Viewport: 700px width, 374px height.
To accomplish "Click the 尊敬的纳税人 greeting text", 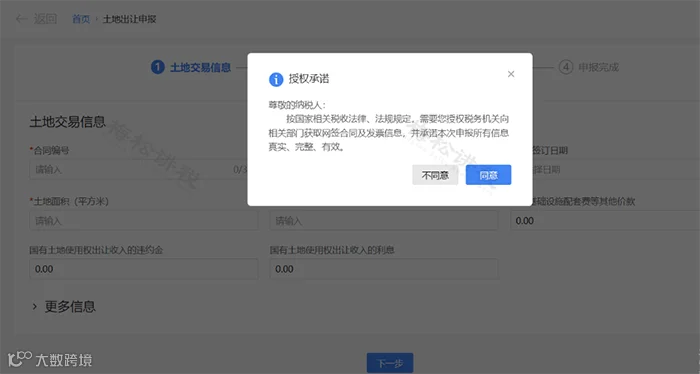I will click(x=297, y=105).
